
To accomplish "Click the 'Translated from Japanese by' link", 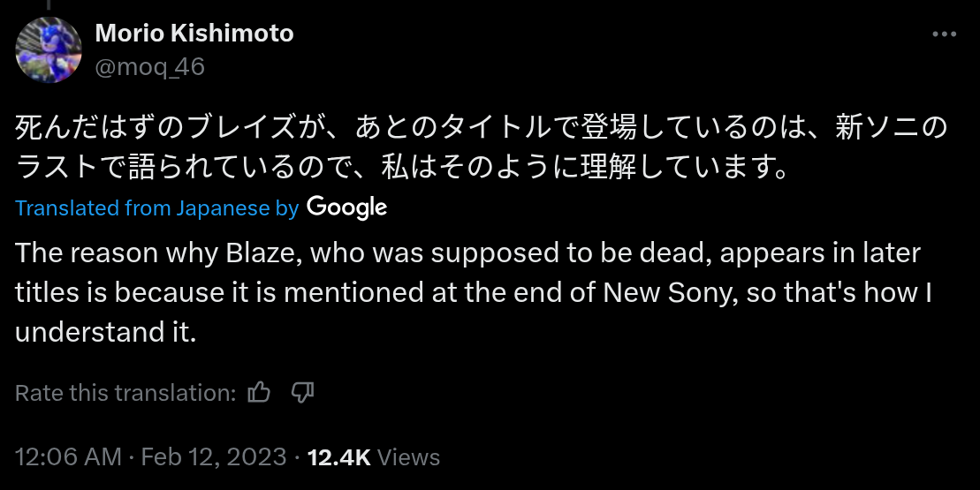I will (157, 207).
